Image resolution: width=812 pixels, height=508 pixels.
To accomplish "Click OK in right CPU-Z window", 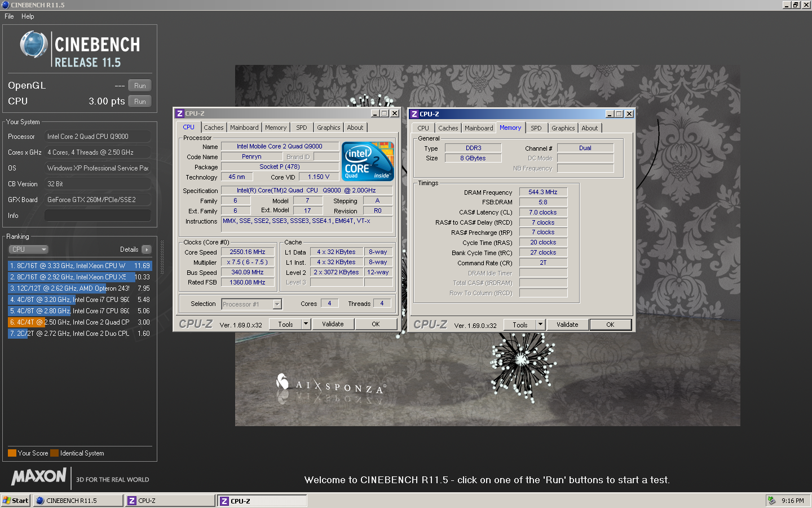I will coord(610,325).
